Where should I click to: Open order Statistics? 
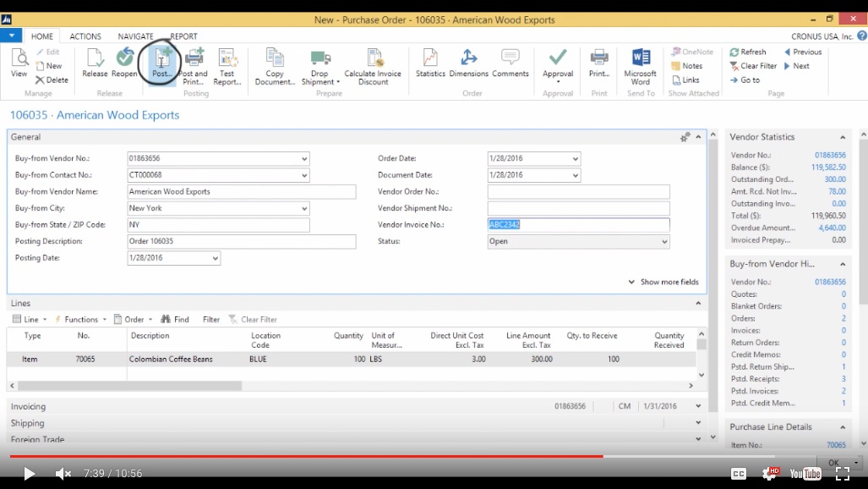(430, 63)
